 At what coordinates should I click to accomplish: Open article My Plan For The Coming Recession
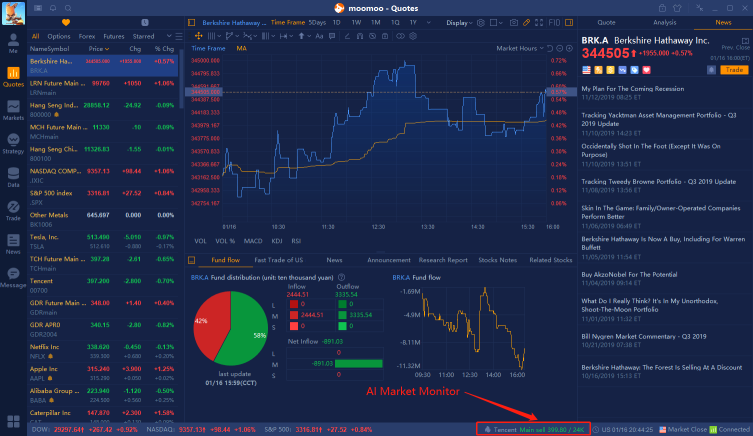(632, 89)
